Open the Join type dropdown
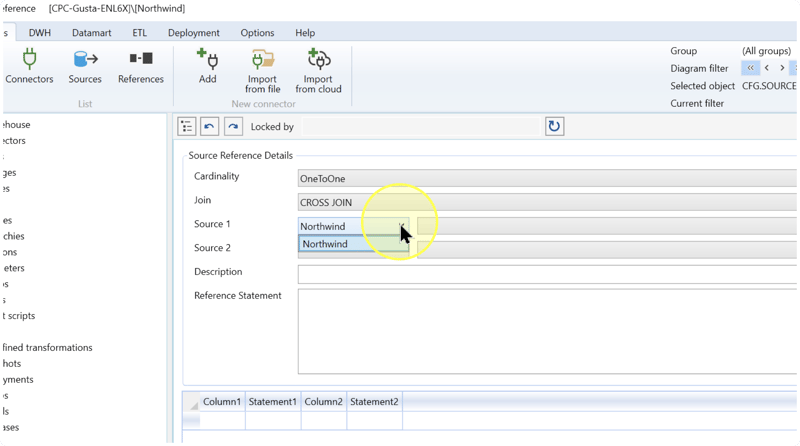The height and width of the screenshot is (446, 800). click(547, 203)
